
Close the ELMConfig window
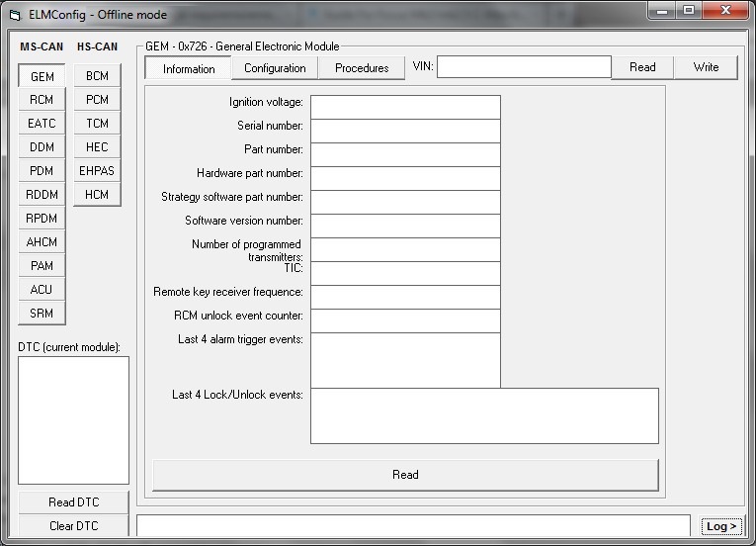(725, 10)
